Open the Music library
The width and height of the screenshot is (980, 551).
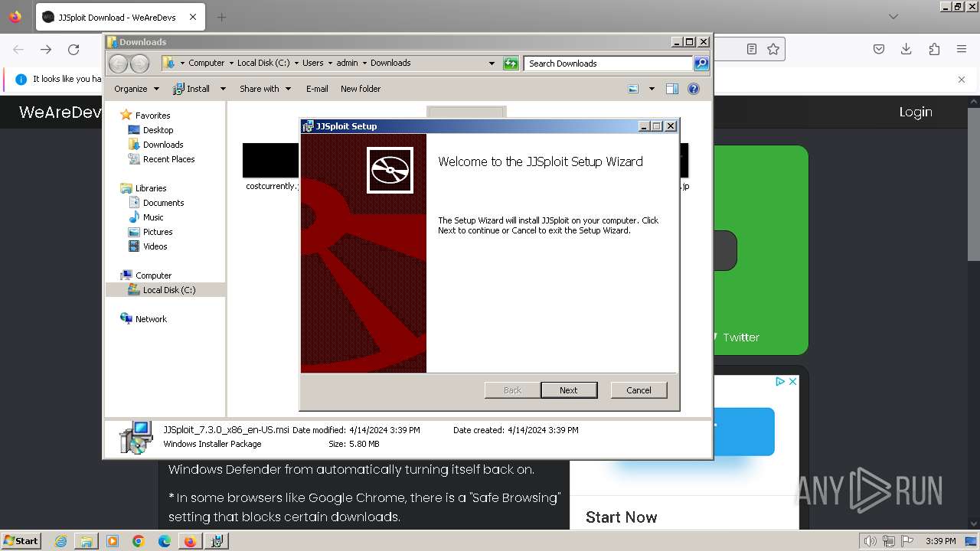pyautogui.click(x=153, y=217)
